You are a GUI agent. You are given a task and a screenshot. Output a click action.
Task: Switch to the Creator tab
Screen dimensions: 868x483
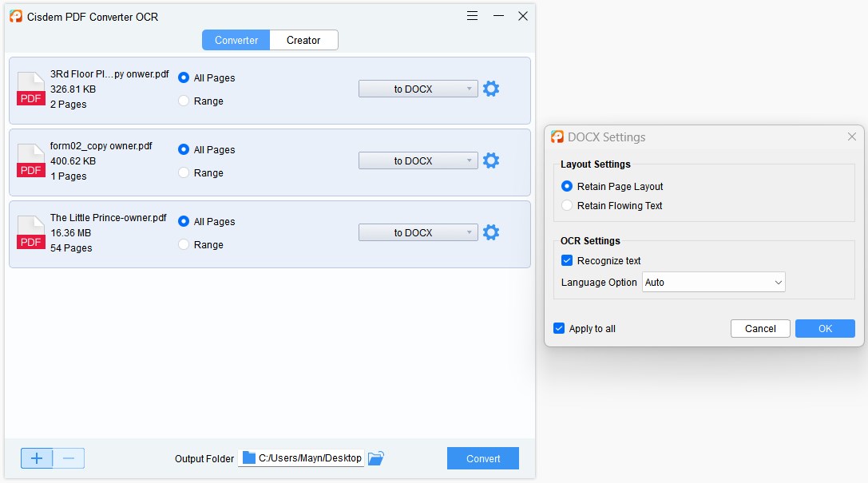coord(303,39)
